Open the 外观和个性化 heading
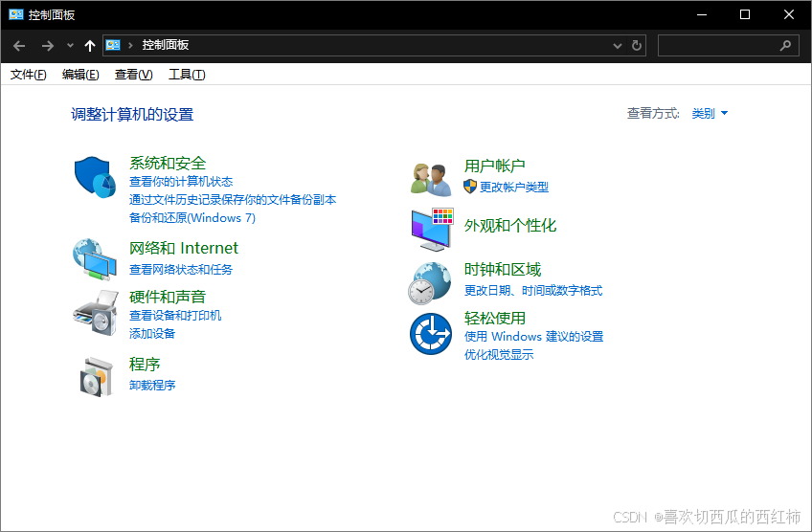The height and width of the screenshot is (532, 812). pyautogui.click(x=510, y=225)
